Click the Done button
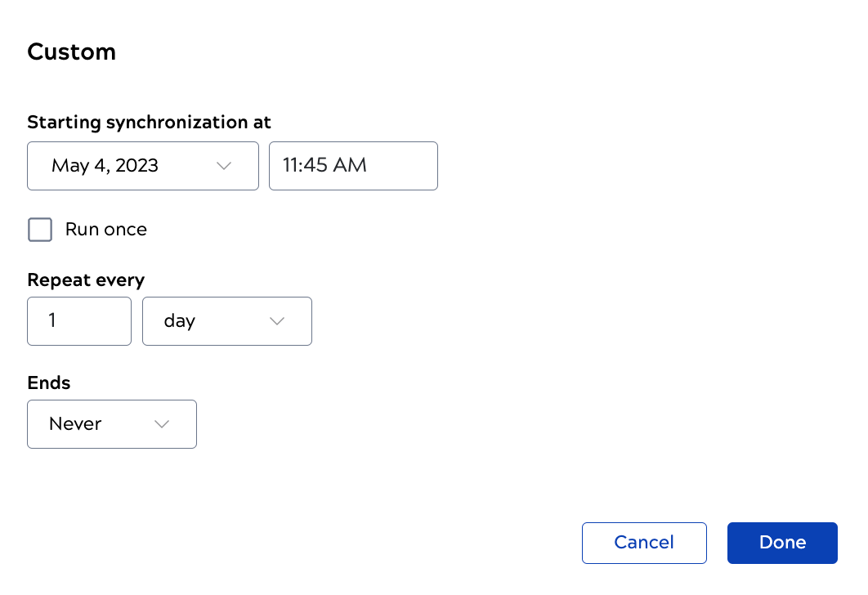 [x=781, y=543]
